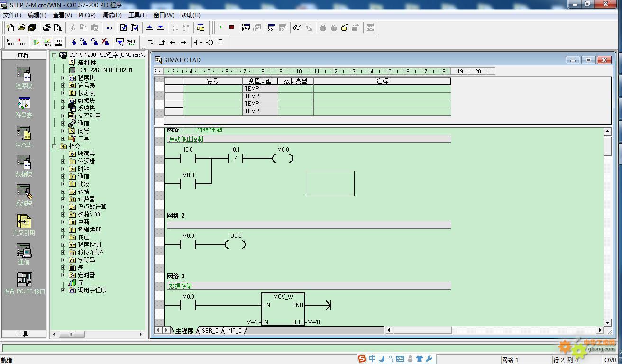Click the Upload from PLC arrow icon

[x=149, y=27]
